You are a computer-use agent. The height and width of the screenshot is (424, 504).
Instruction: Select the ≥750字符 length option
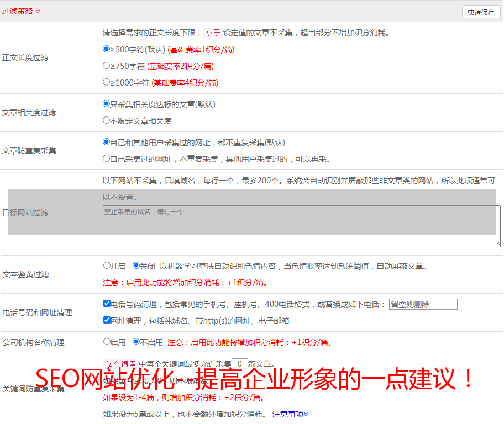[107, 66]
